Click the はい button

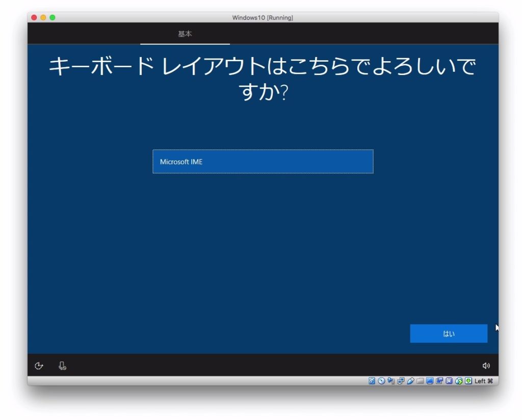[449, 333]
